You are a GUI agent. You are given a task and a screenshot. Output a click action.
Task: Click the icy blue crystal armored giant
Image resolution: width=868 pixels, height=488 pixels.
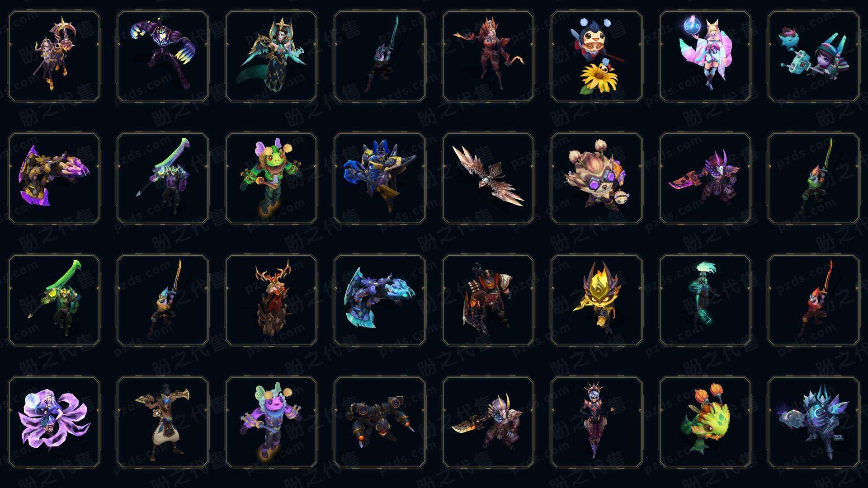click(814, 422)
